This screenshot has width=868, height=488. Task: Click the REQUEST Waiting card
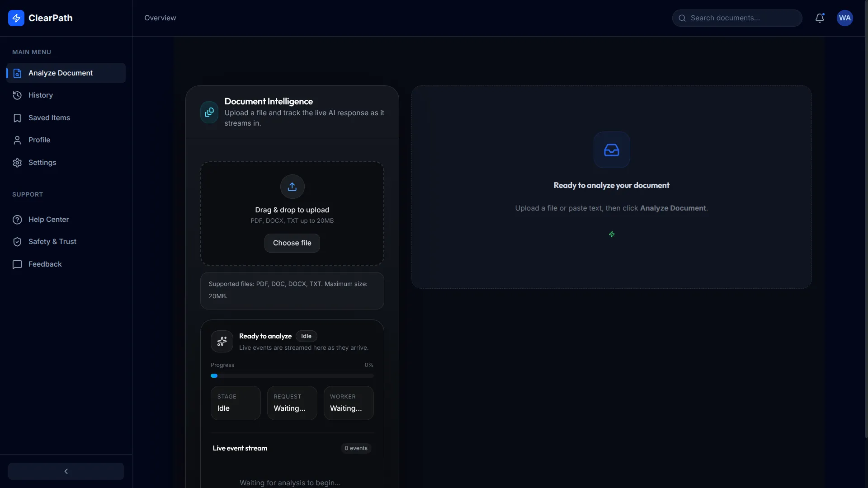pos(292,403)
